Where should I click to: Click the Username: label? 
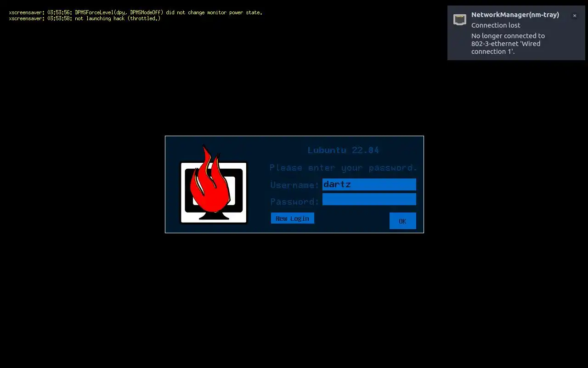pos(294,185)
